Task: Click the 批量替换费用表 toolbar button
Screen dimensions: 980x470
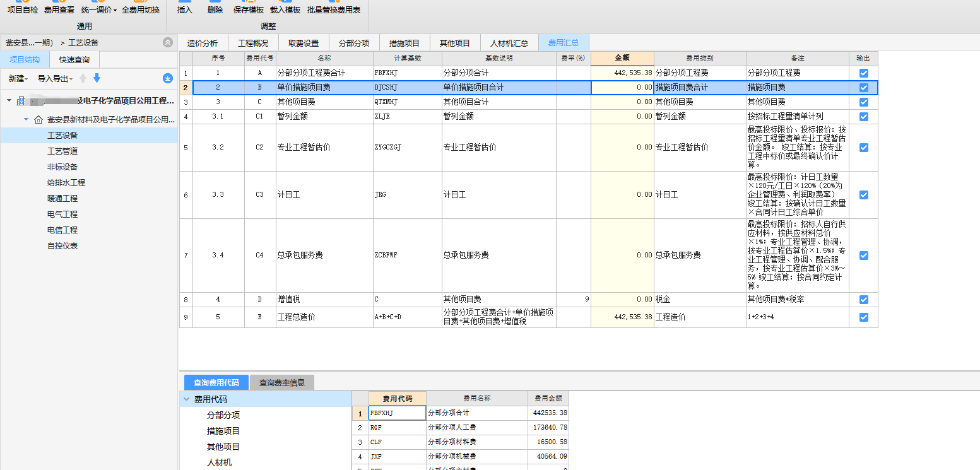Action: (334, 8)
